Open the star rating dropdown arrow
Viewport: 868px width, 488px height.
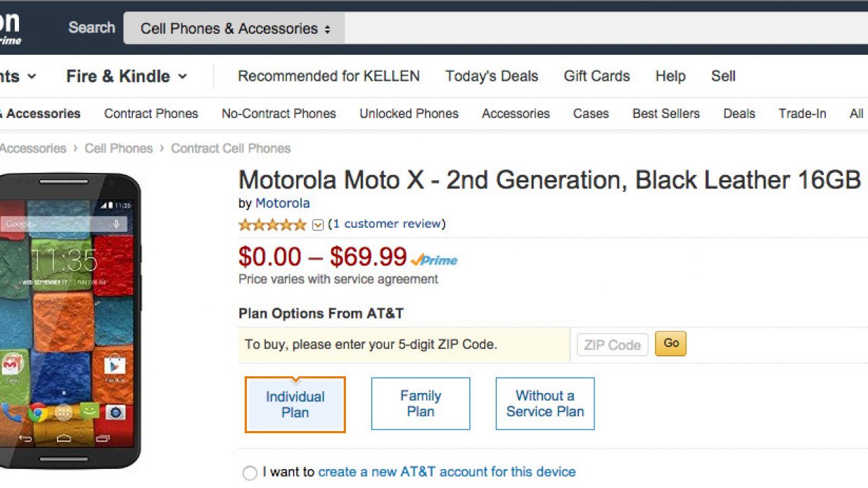(x=317, y=225)
